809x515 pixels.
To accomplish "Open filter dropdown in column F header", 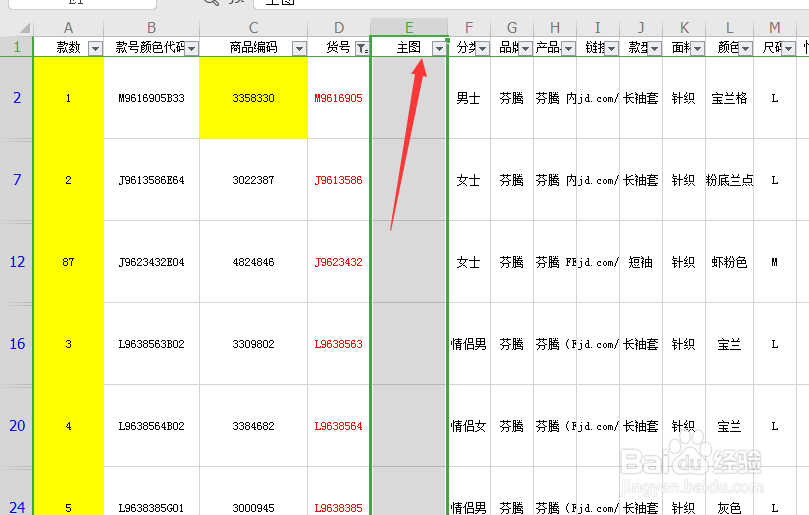I will point(482,49).
